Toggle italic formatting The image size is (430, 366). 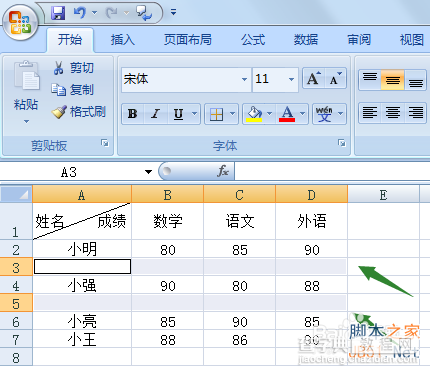click(155, 114)
